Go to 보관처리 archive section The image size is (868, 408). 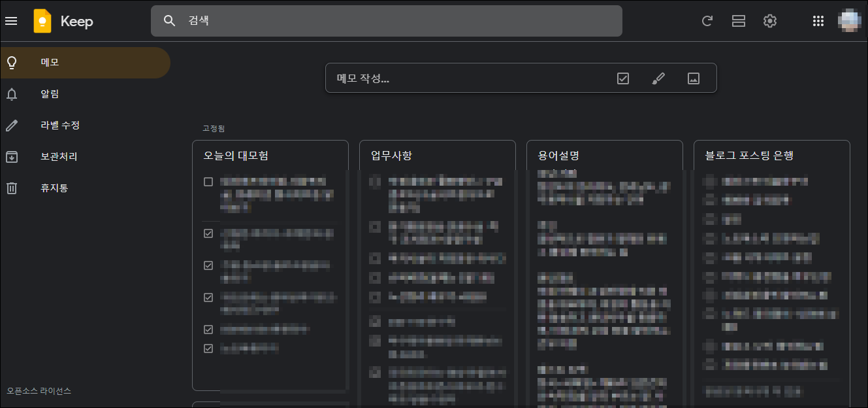(x=85, y=157)
